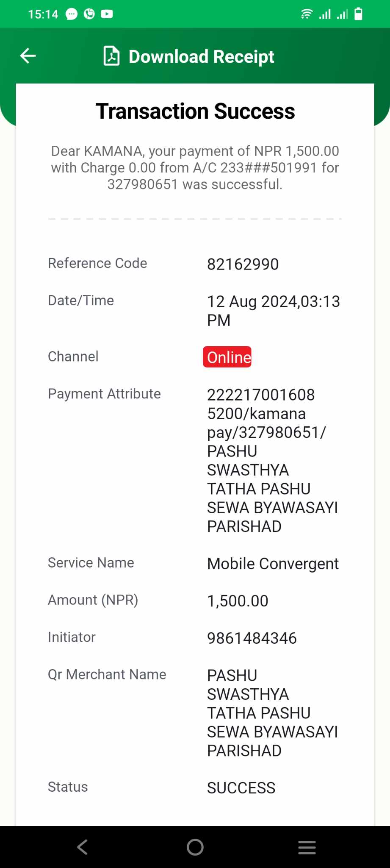The width and height of the screenshot is (390, 868).
Task: Tap the Mobile Convergent service name
Action: click(x=273, y=564)
